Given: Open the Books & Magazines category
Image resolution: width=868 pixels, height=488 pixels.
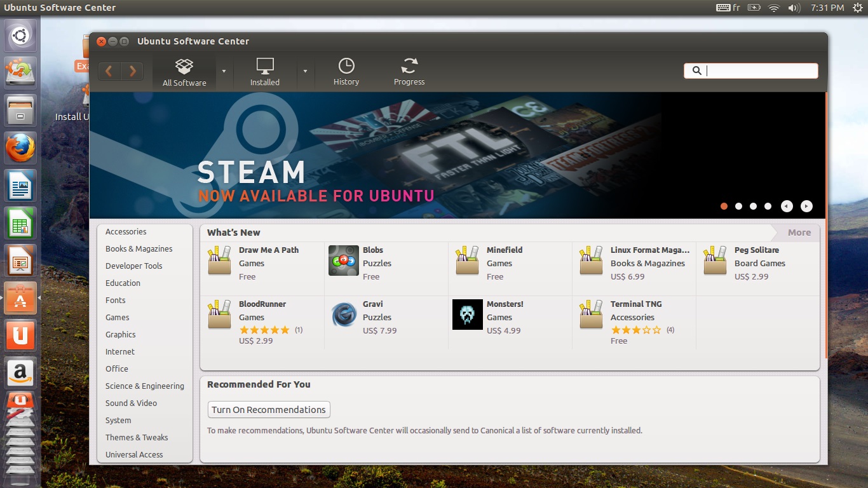Looking at the screenshot, I should tap(139, 249).
